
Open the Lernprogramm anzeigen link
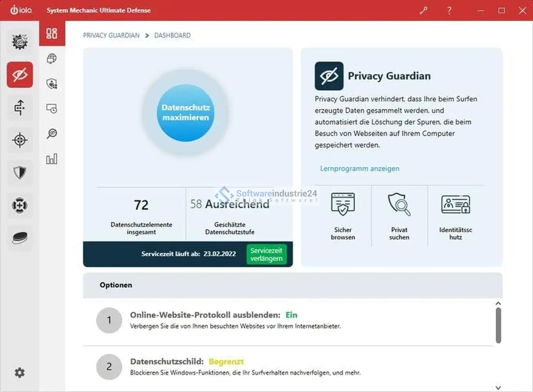click(x=359, y=169)
